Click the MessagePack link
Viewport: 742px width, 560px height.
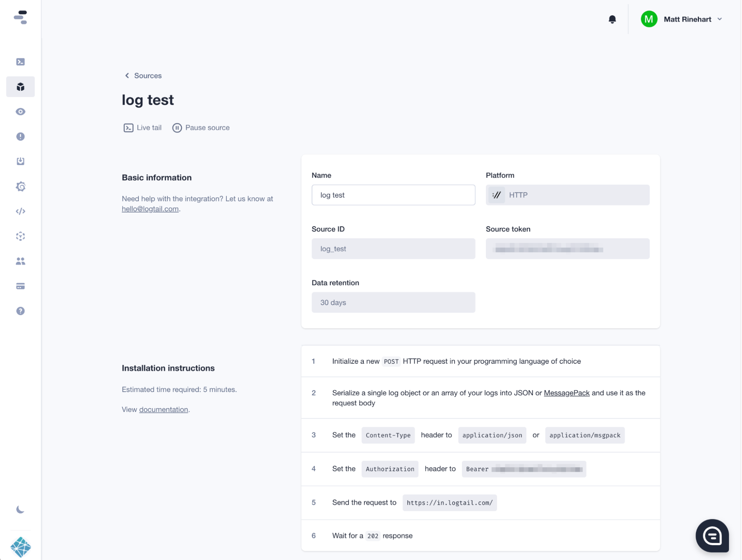click(x=566, y=393)
